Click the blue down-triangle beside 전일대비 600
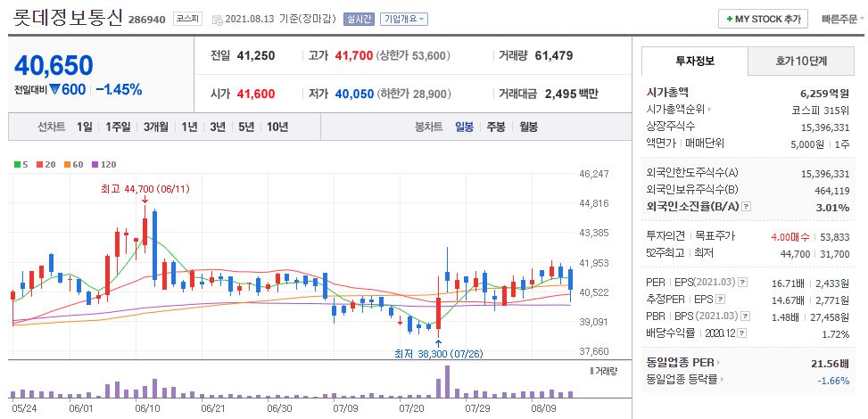This screenshot has height=419, width=868. (54, 89)
